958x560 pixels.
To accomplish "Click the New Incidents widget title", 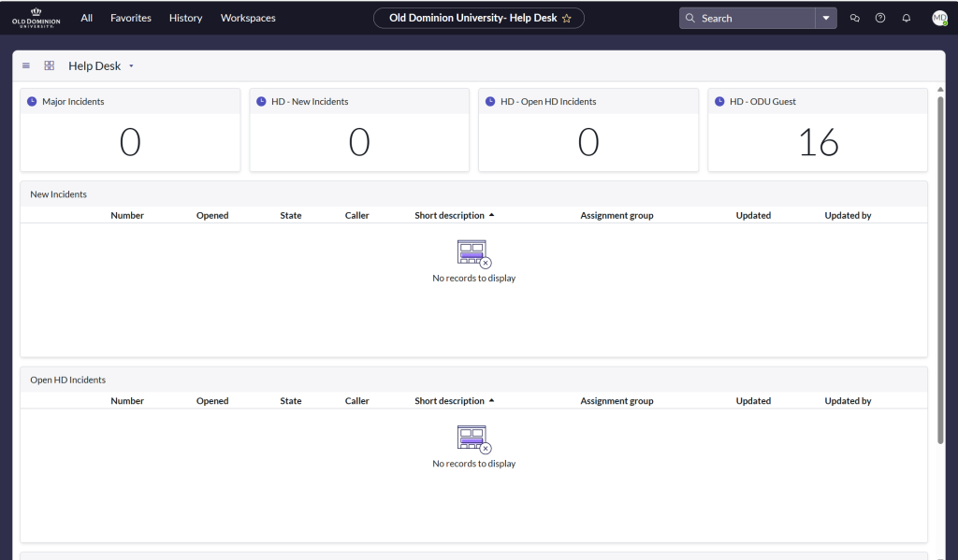I will pos(59,194).
